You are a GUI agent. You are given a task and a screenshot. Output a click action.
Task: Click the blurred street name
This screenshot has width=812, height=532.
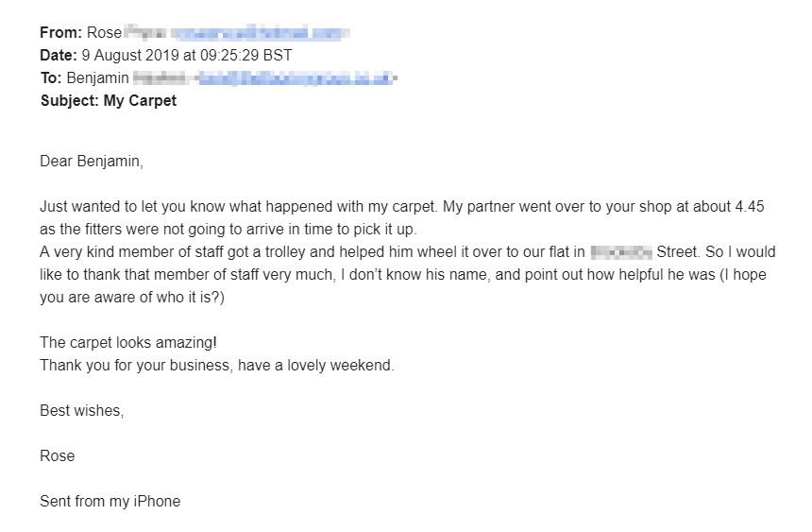click(x=620, y=252)
